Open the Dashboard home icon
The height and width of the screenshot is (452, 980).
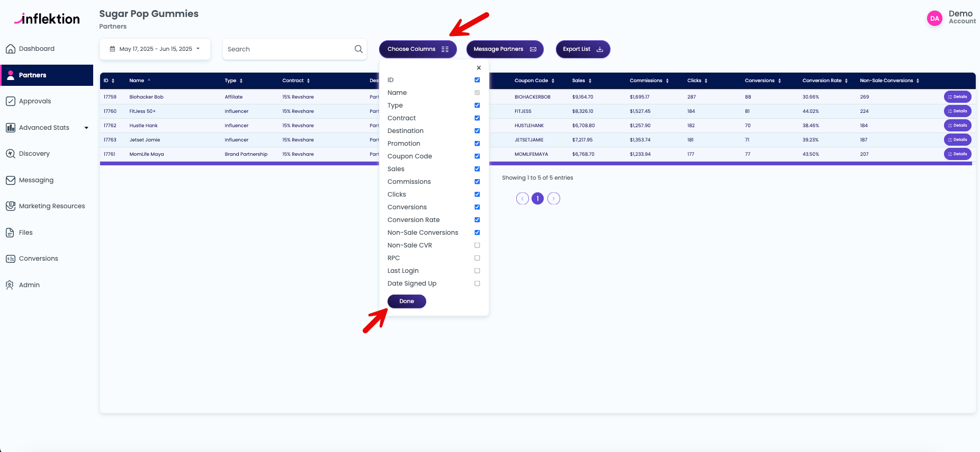pyautogui.click(x=11, y=49)
